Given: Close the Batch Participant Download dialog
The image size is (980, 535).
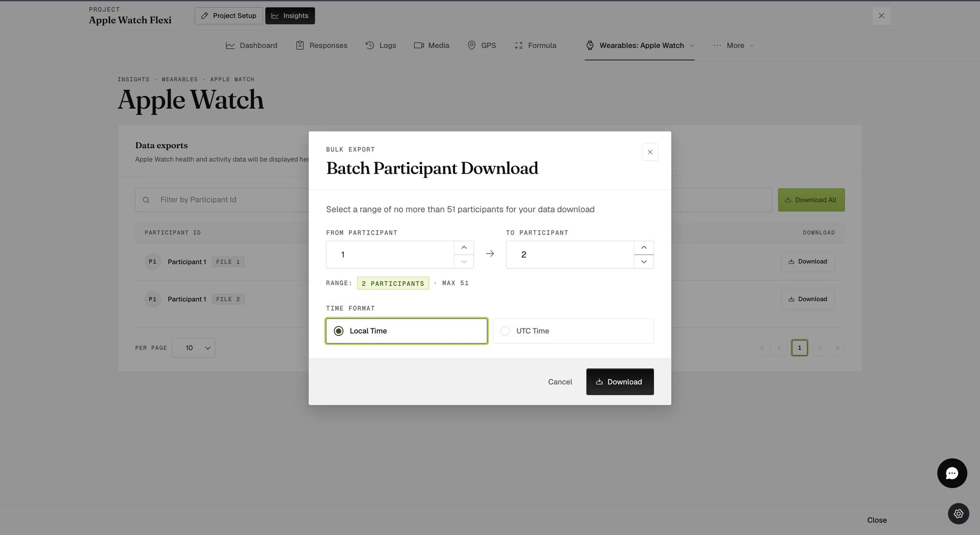Looking at the screenshot, I should coord(650,152).
